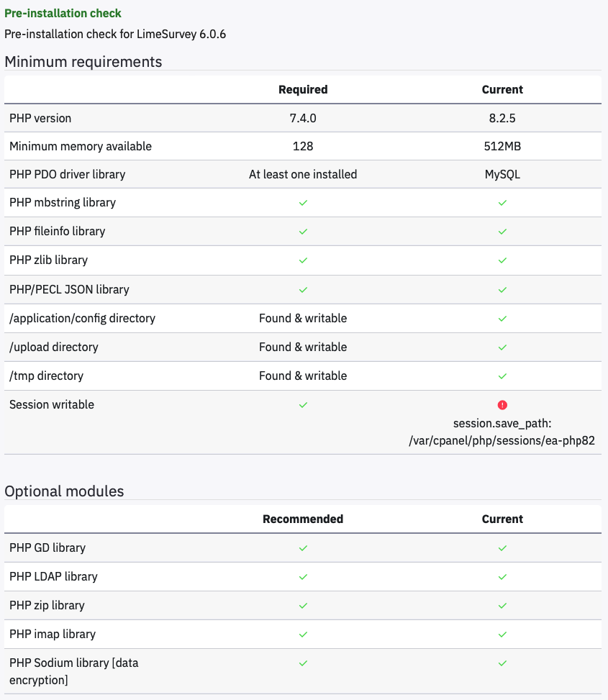Image resolution: width=608 pixels, height=700 pixels.
Task: Click the red Session writable error icon
Action: click(502, 405)
